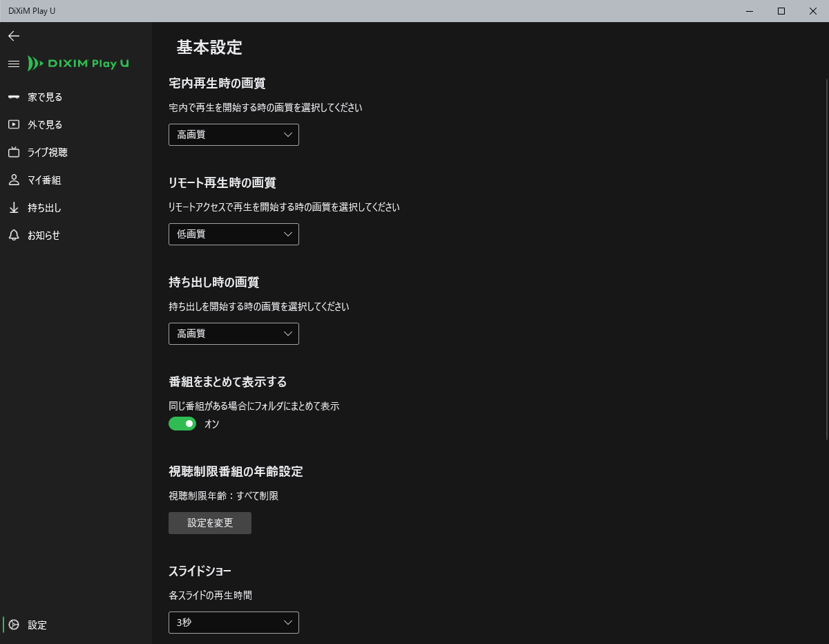829x644 pixels.
Task: Go to the マイ番組 menu label
Action: [44, 180]
